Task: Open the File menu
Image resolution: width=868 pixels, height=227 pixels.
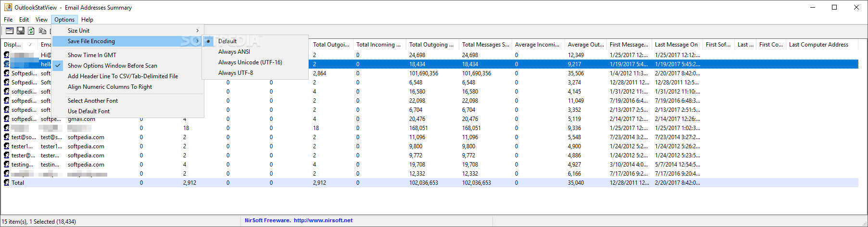Action: pos(9,20)
